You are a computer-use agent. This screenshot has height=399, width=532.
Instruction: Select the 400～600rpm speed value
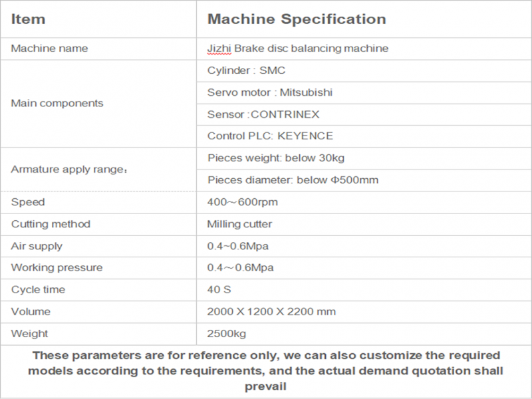click(x=241, y=202)
